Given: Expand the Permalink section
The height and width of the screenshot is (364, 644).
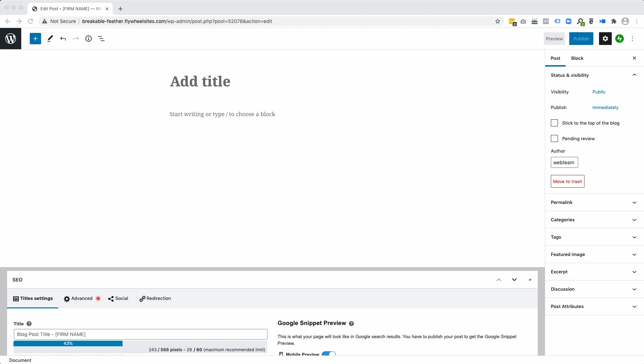Looking at the screenshot, I should tap(594, 202).
